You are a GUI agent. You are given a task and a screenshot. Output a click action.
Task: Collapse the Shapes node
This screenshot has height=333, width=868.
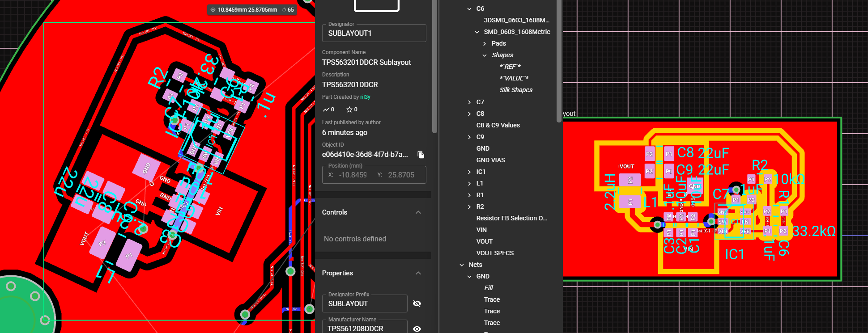coord(485,55)
